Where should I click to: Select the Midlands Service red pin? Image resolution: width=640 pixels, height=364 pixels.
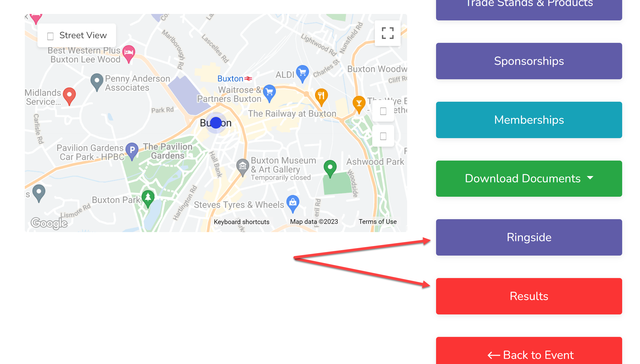[x=69, y=96]
